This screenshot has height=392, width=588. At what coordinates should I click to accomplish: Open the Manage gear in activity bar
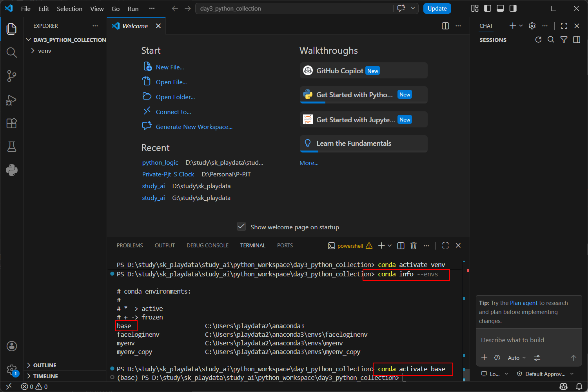pyautogui.click(x=12, y=370)
